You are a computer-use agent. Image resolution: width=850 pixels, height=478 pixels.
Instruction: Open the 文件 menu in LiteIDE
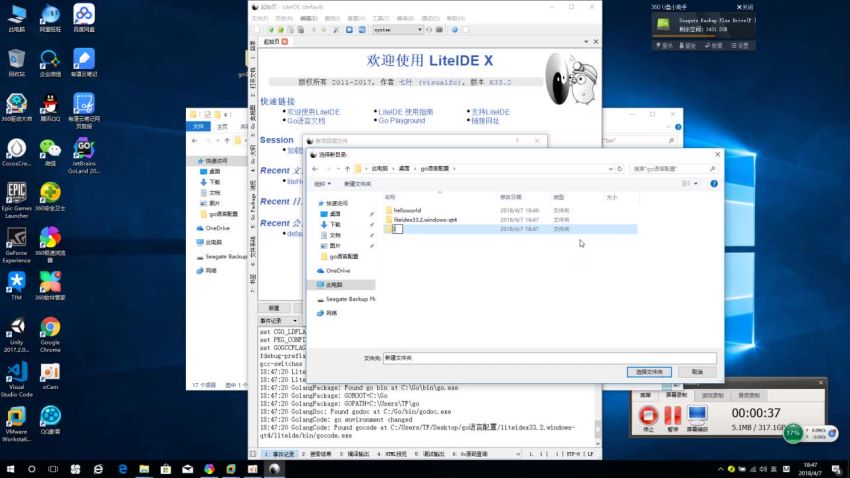[260, 18]
